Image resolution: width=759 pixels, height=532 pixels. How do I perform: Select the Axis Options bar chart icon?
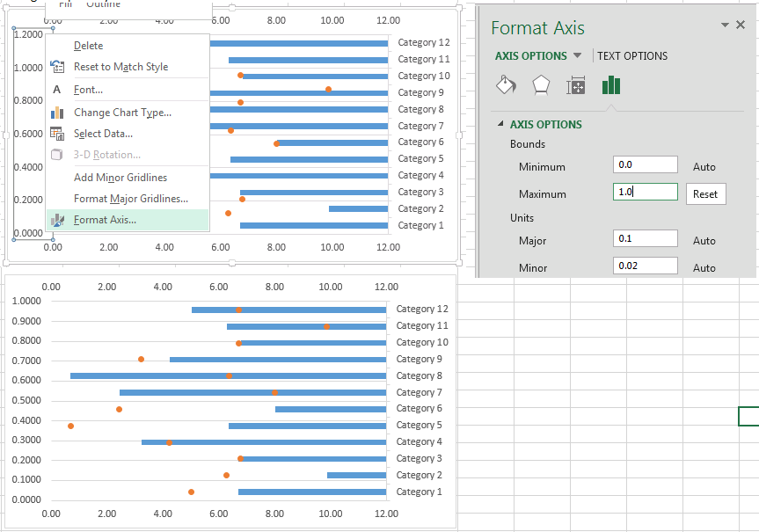tap(611, 85)
